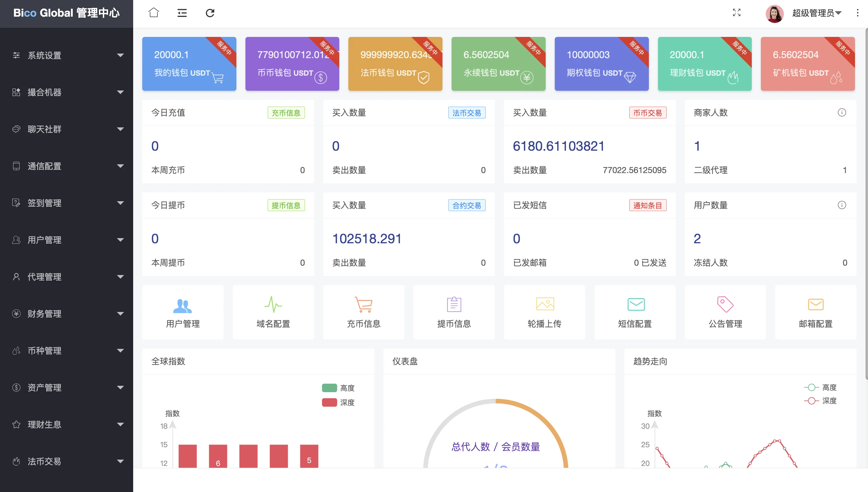
Task: Collapse sidebar using the menu-fold icon
Action: [182, 13]
